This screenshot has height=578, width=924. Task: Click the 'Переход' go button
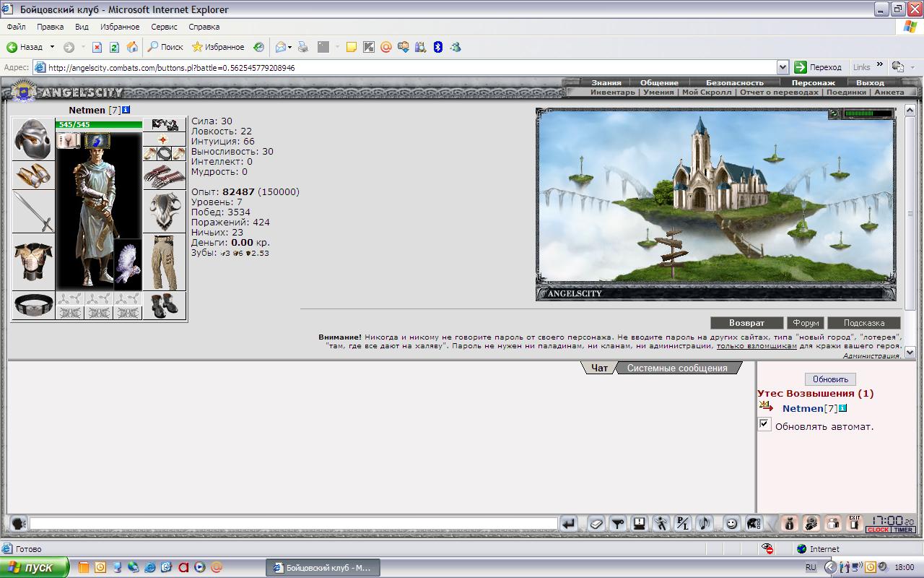[x=818, y=67]
